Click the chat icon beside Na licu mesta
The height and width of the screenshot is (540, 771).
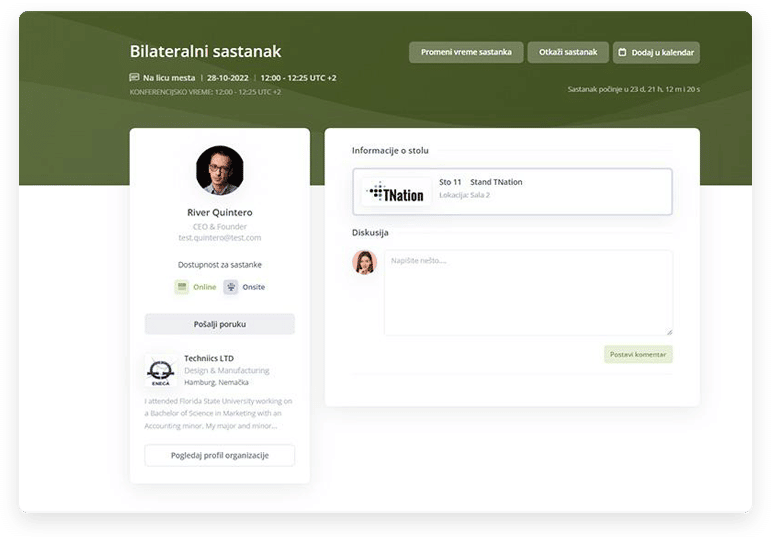point(135,77)
